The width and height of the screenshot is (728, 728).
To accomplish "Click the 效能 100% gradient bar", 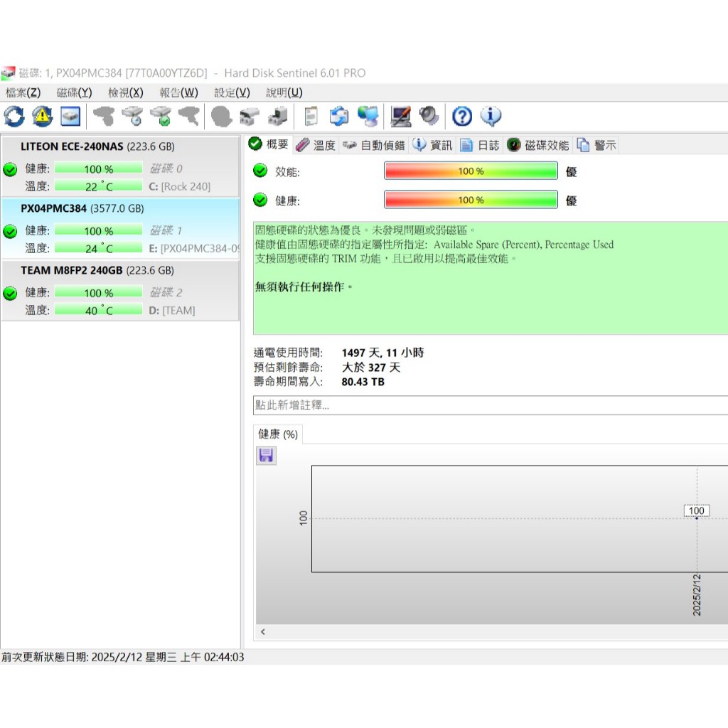I will tap(471, 171).
